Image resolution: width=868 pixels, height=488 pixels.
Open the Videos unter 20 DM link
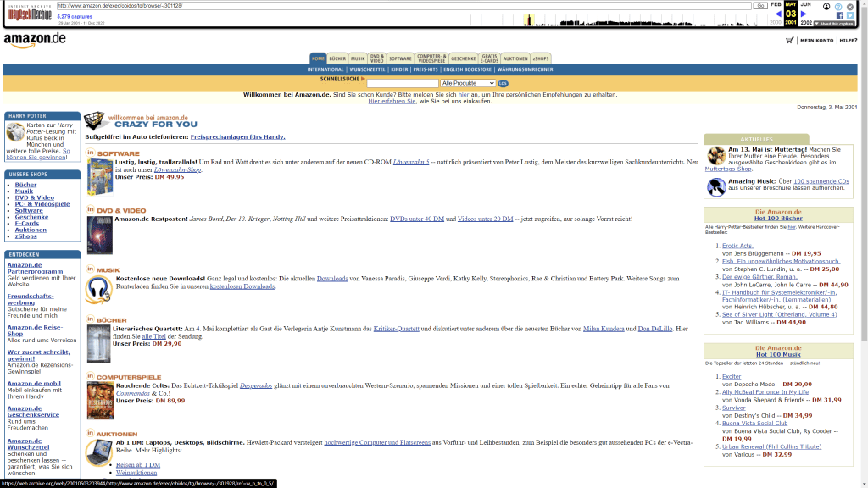click(x=486, y=219)
